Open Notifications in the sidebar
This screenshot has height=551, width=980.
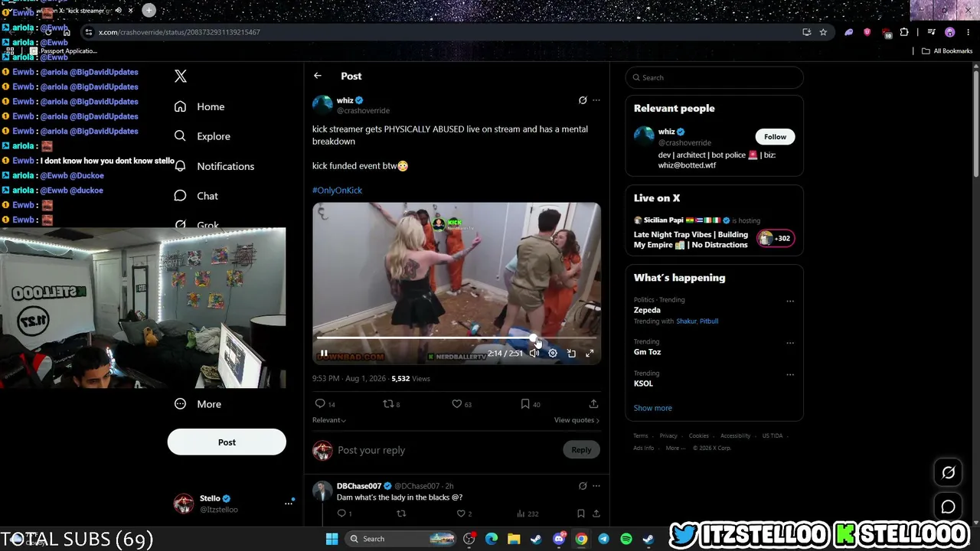214,166
